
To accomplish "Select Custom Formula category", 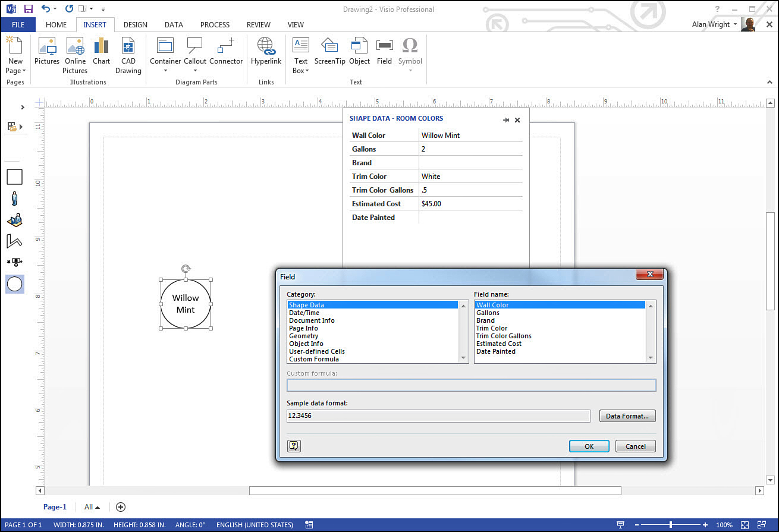I will click(x=372, y=359).
